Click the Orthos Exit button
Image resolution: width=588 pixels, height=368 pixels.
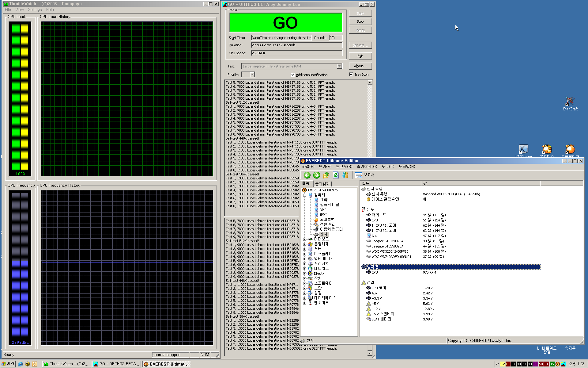pyautogui.click(x=360, y=56)
